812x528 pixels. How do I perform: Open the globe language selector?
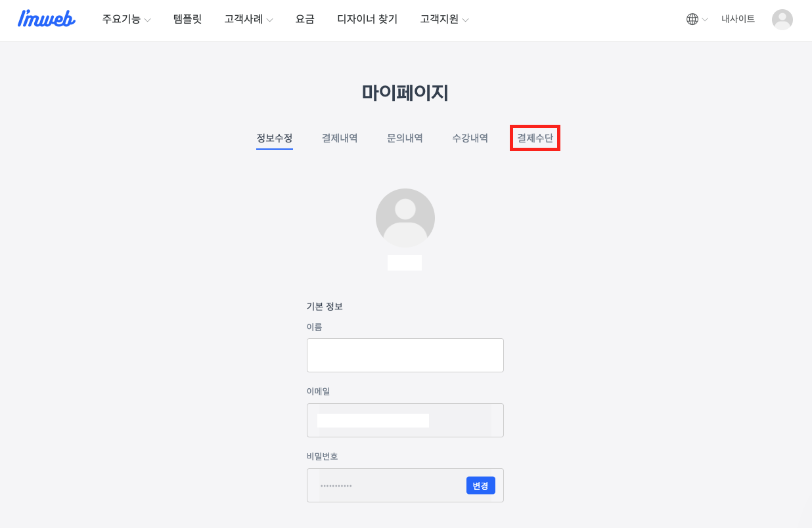click(696, 19)
